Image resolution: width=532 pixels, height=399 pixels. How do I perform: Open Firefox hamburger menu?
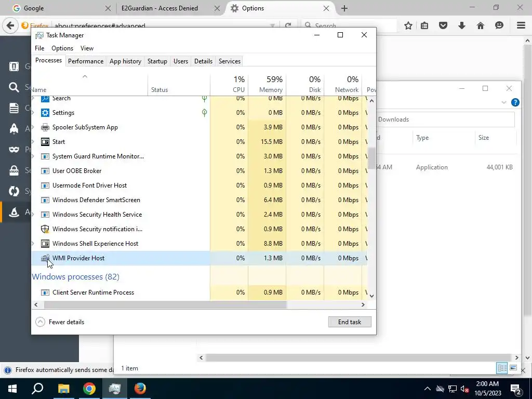(x=521, y=25)
